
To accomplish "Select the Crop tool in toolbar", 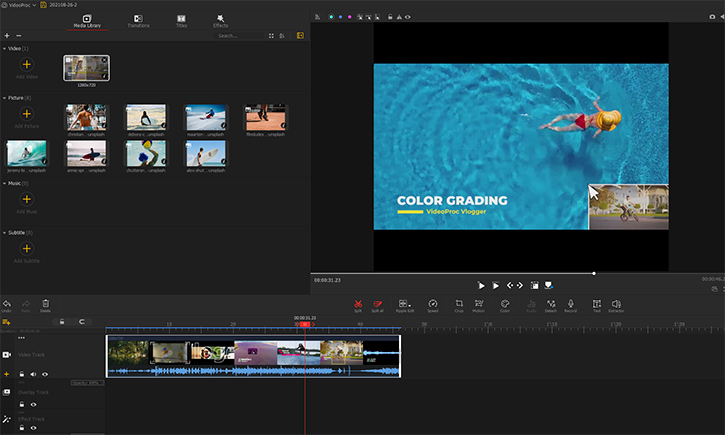I will (459, 303).
